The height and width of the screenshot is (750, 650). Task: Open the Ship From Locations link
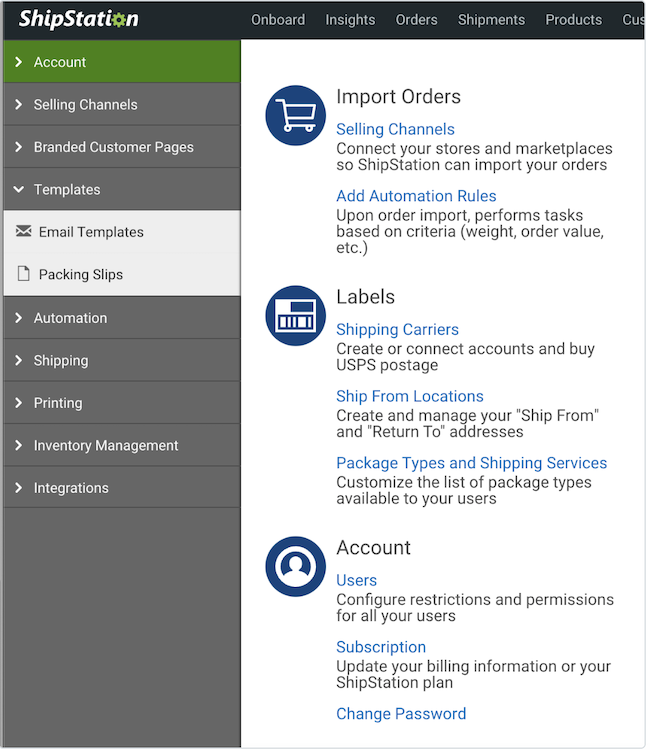pyautogui.click(x=410, y=397)
